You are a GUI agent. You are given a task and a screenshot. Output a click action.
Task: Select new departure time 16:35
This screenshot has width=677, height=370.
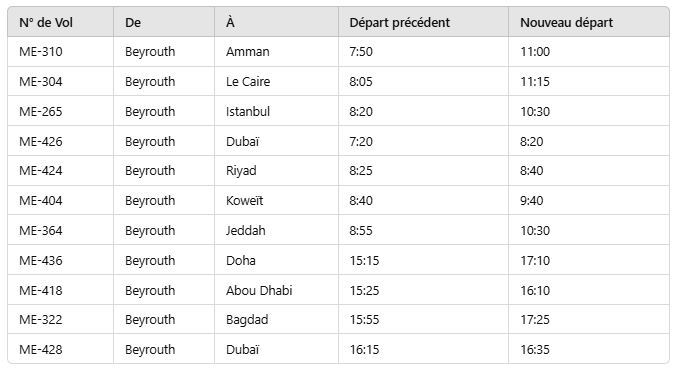click(x=535, y=349)
